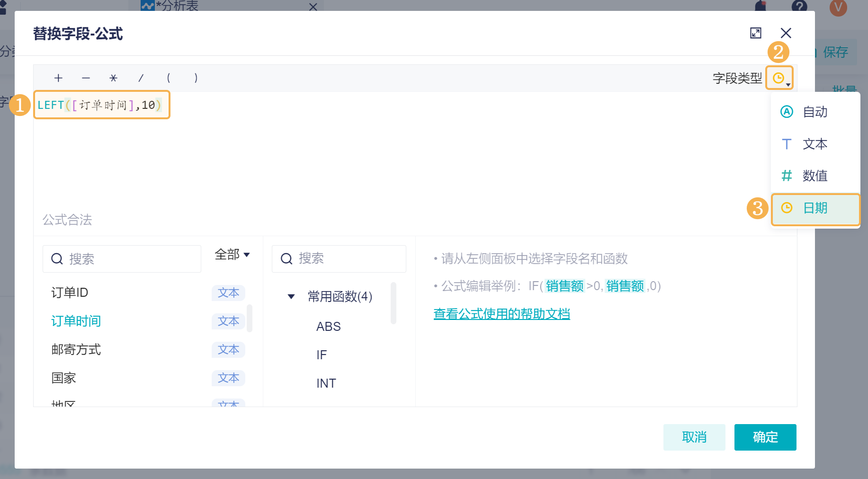Insert the plus operator

click(x=58, y=78)
